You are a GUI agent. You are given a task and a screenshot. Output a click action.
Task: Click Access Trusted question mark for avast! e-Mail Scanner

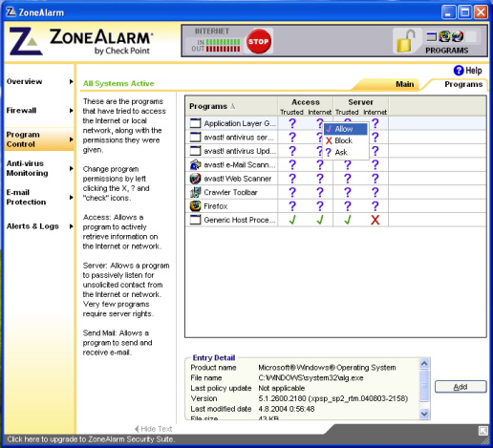(292, 165)
